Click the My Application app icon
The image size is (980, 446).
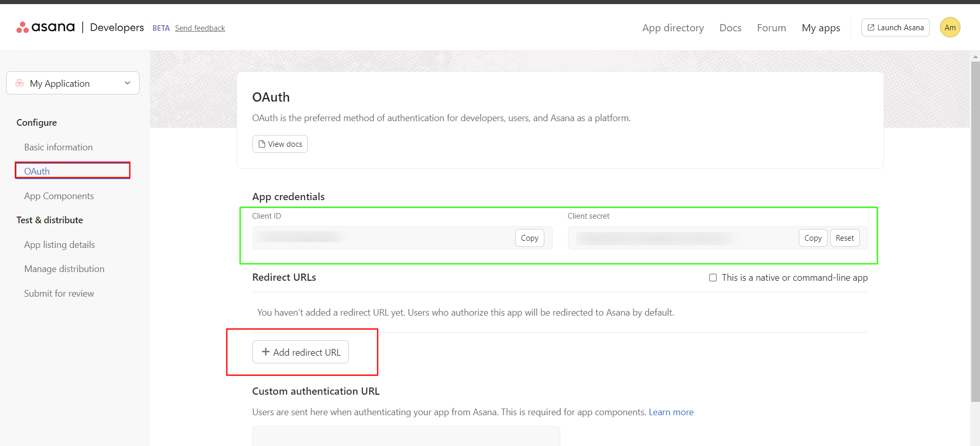(19, 83)
